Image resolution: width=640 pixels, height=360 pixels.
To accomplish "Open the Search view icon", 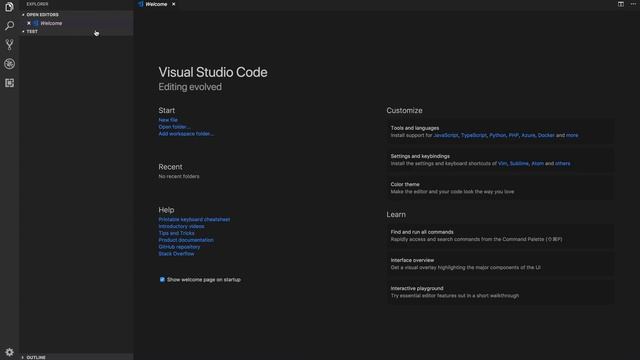I will [x=9, y=26].
